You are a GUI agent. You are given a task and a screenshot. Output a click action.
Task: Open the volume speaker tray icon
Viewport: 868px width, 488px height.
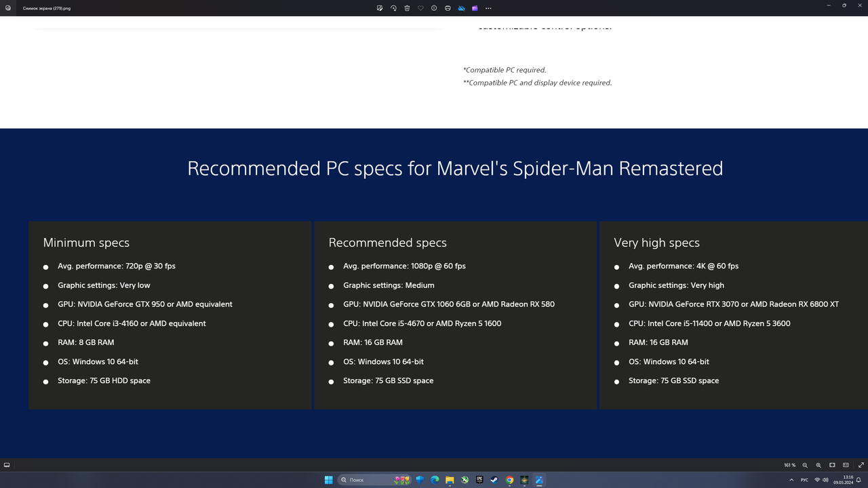(x=825, y=480)
